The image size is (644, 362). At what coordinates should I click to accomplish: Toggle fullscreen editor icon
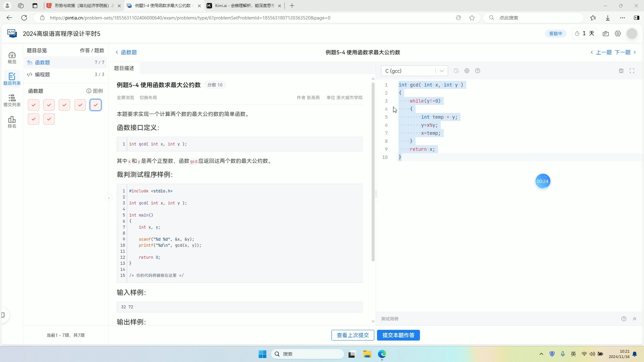pyautogui.click(x=632, y=71)
